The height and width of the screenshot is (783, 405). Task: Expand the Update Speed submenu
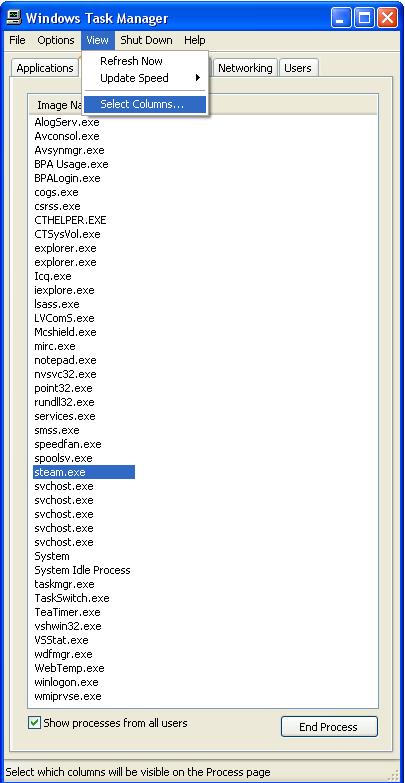(145, 78)
